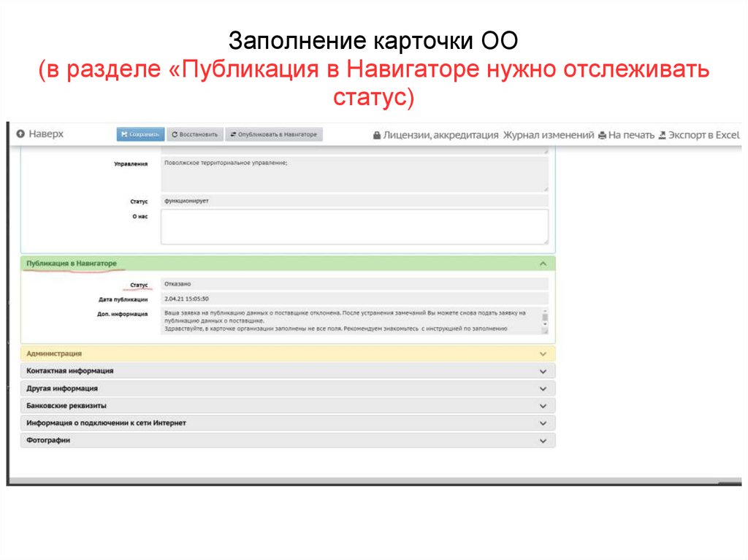Expand the Администрация section
This screenshot has width=748, height=560.
point(542,353)
